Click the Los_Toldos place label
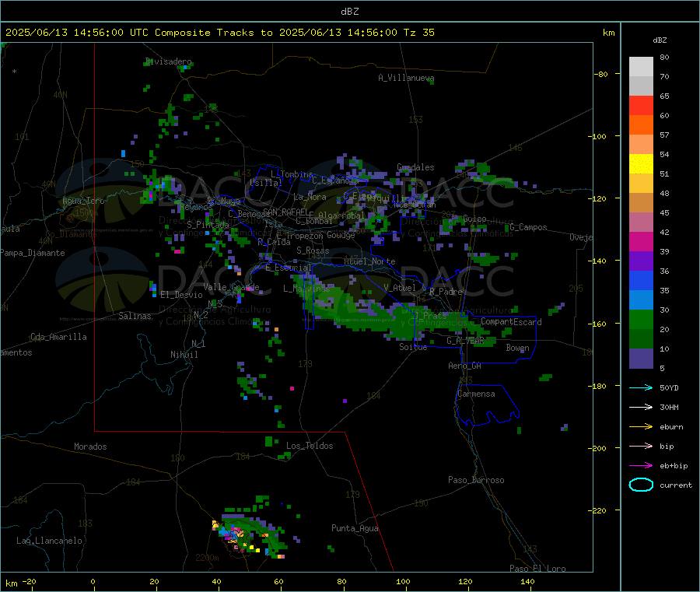Viewport: 700px width, 592px height. click(310, 446)
